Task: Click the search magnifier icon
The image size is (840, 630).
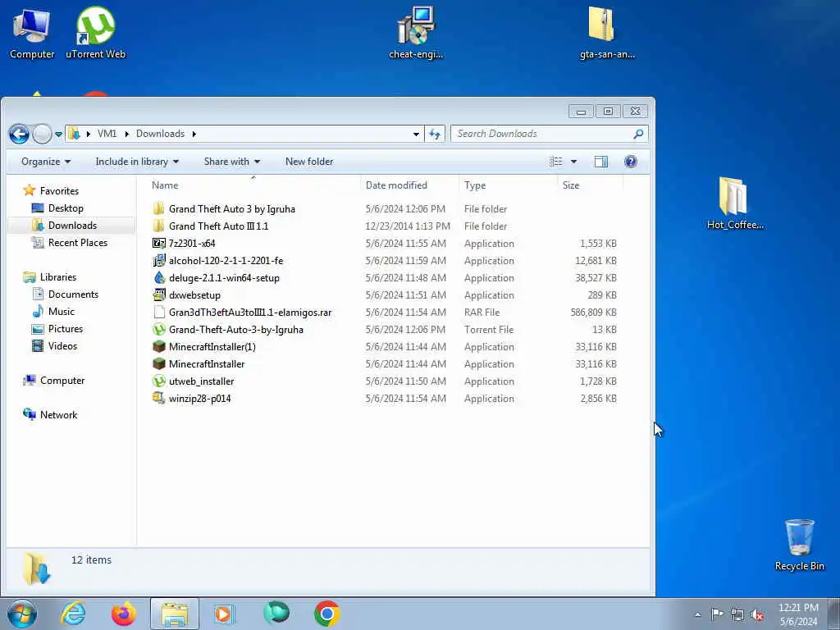Action: pyautogui.click(x=638, y=134)
